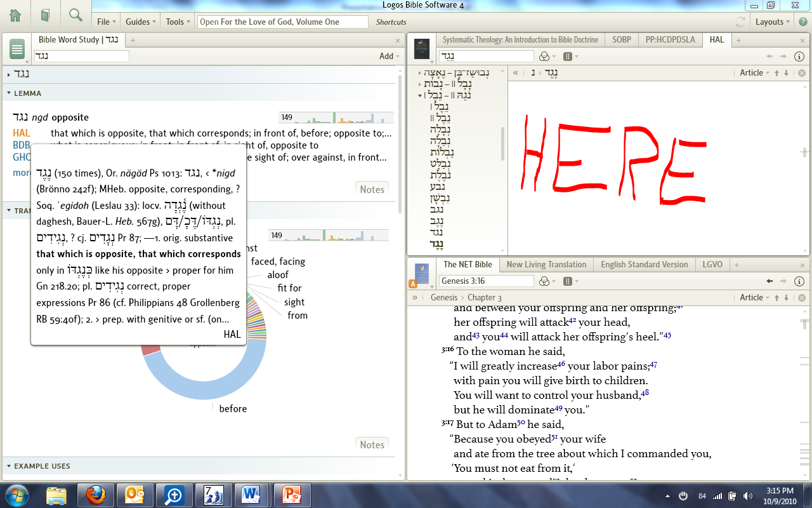Open the Tools menu

click(x=178, y=22)
